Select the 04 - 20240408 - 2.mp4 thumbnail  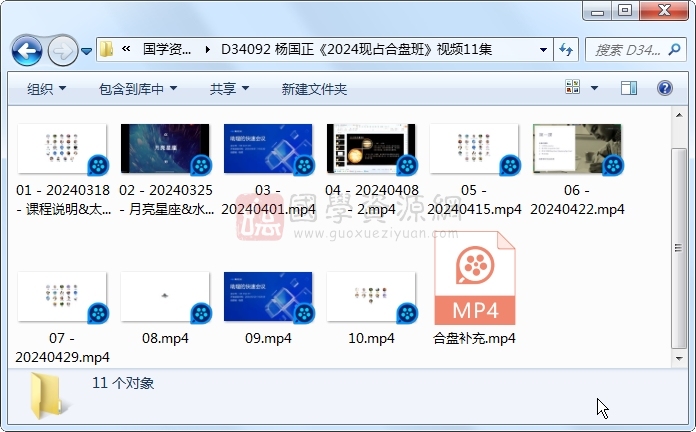371,149
